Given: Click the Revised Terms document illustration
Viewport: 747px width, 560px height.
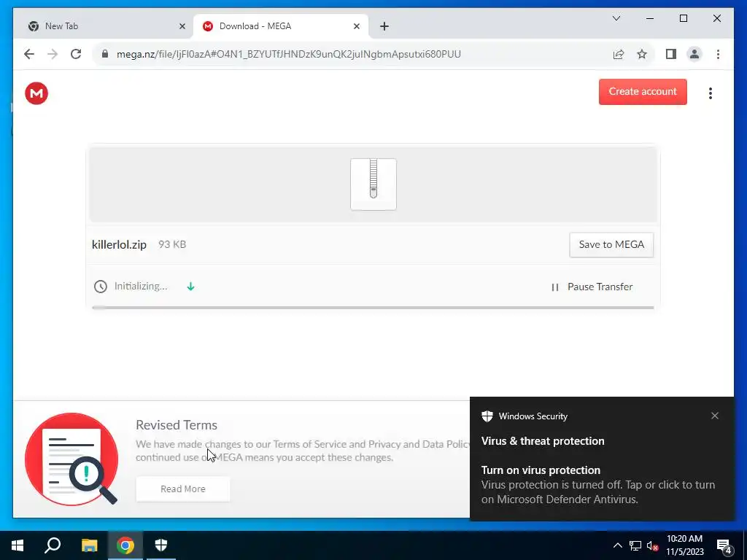Looking at the screenshot, I should (x=71, y=459).
